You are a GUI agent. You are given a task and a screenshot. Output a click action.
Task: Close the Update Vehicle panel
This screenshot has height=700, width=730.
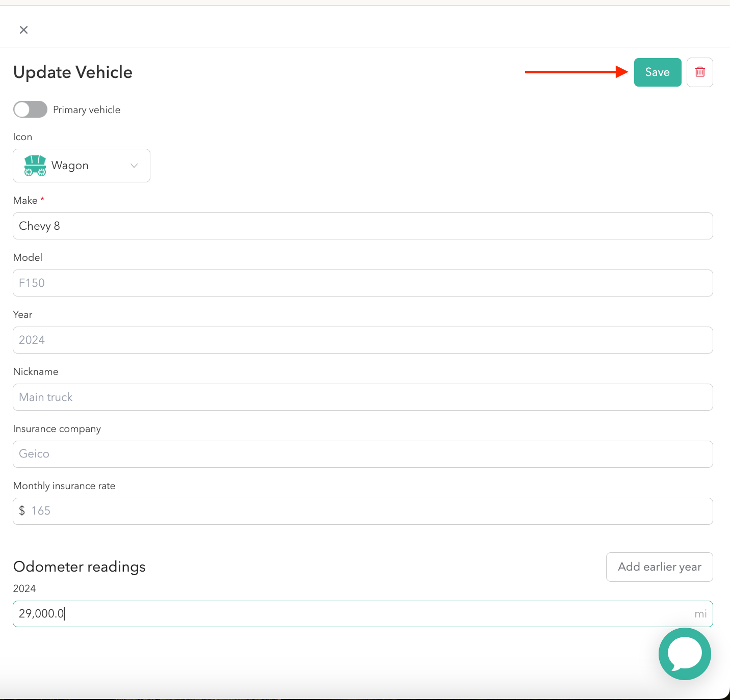[x=23, y=30]
